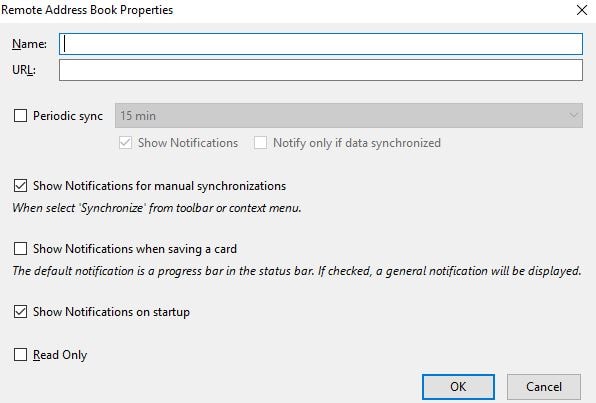
Task: Click the chevron arrow of sync interval dropdown
Action: [x=573, y=116]
